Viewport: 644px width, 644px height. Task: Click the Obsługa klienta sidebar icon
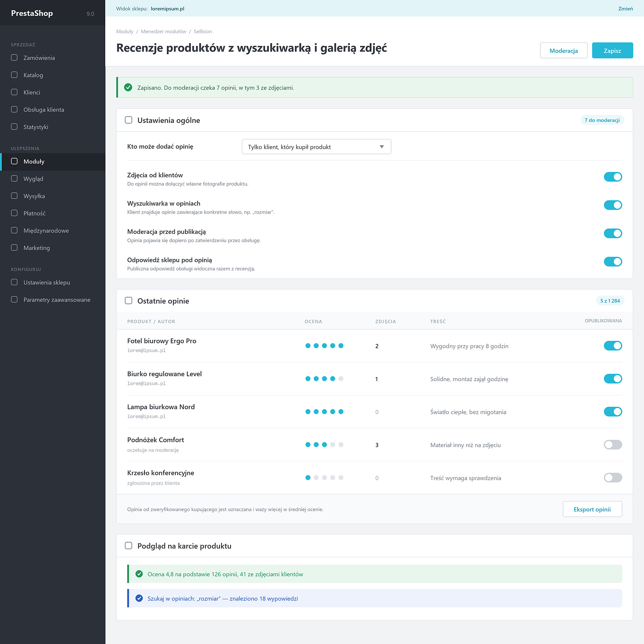pyautogui.click(x=14, y=110)
